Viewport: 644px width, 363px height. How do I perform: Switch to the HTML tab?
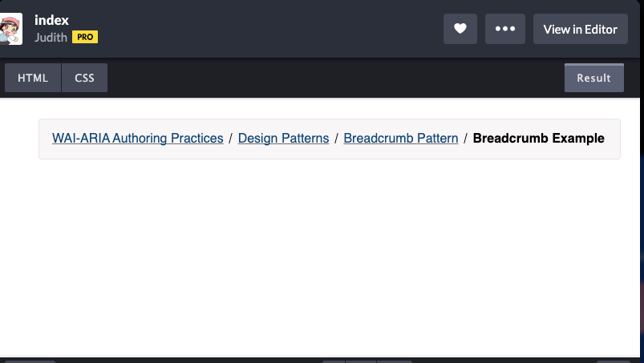[33, 78]
